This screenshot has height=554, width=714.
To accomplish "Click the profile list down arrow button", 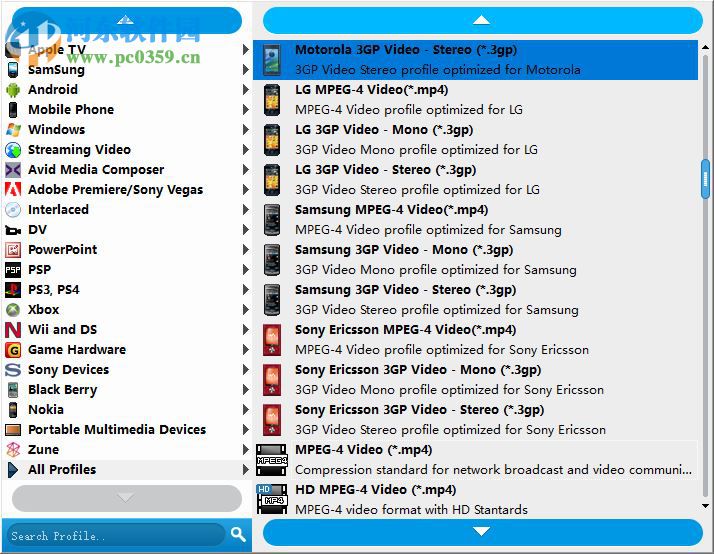I will [x=482, y=532].
